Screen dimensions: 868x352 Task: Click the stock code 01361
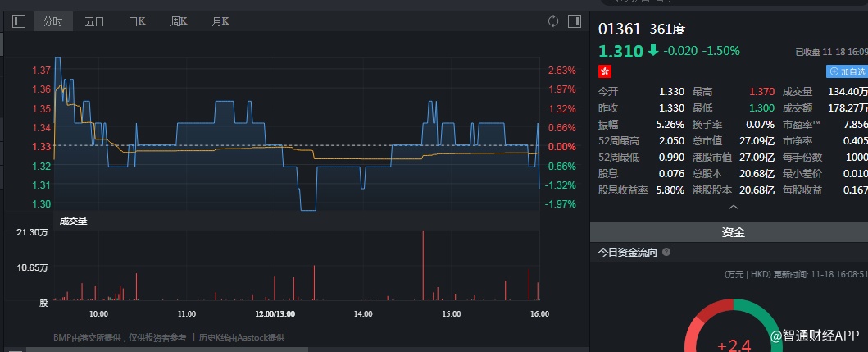click(620, 29)
